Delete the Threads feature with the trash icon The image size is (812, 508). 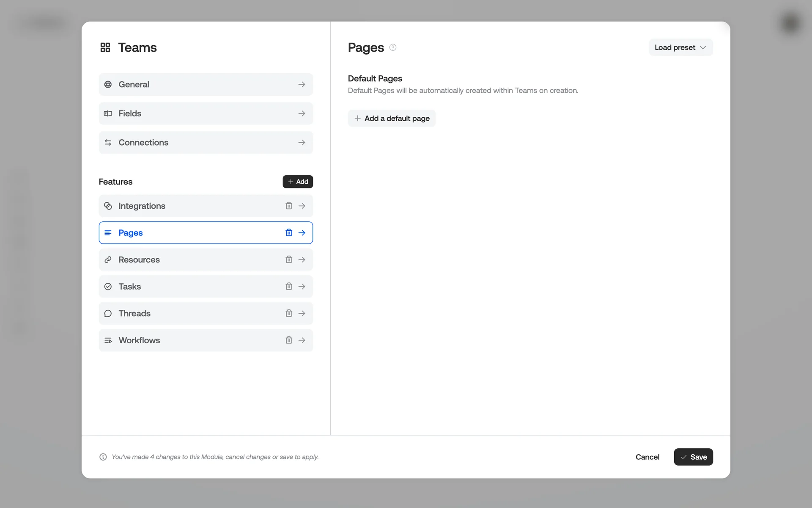289,313
